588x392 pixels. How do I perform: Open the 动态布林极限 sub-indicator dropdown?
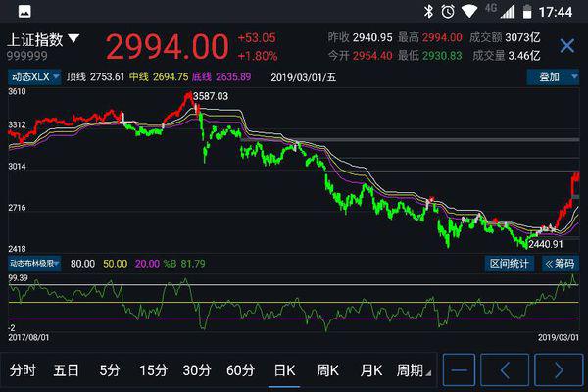point(34,264)
